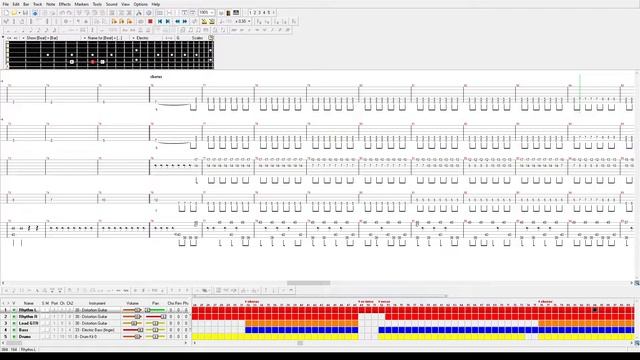Open the File menu
The image size is (640, 360).
pyautogui.click(x=6, y=4)
